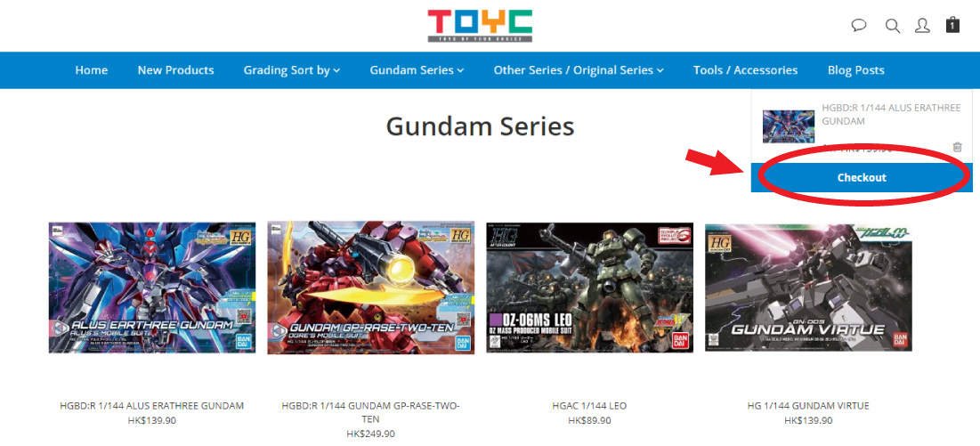Image resolution: width=980 pixels, height=446 pixels.
Task: Select Tools / Accessories in navigation
Action: pos(745,70)
